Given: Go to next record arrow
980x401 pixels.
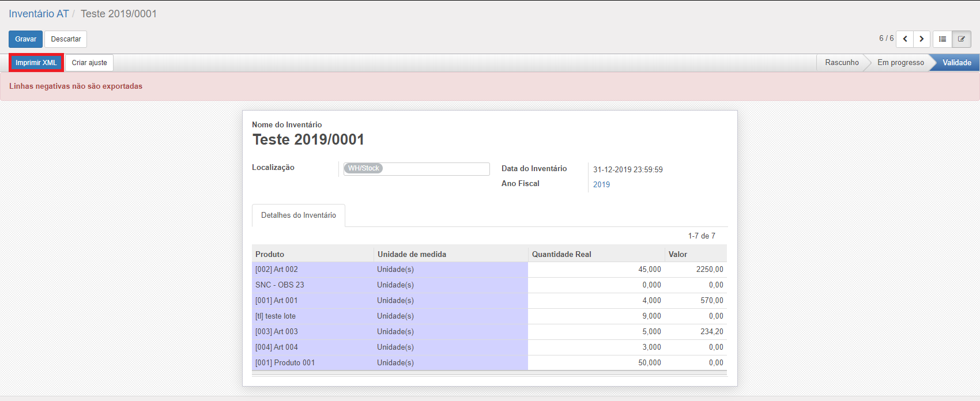Looking at the screenshot, I should pos(922,39).
